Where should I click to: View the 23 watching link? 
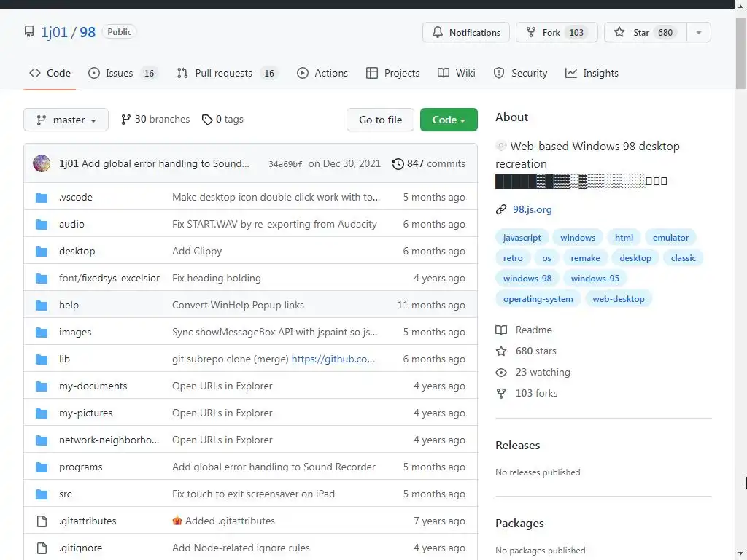(533, 373)
